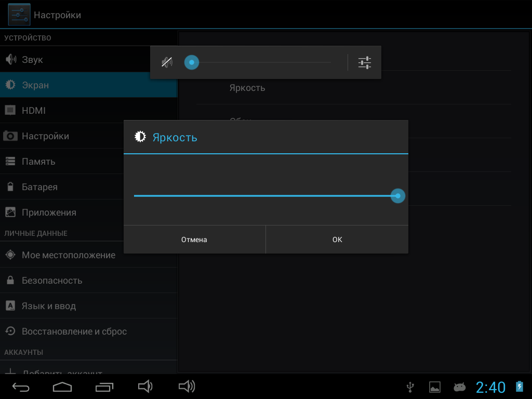Tap the volume down speaker icon

click(145, 386)
